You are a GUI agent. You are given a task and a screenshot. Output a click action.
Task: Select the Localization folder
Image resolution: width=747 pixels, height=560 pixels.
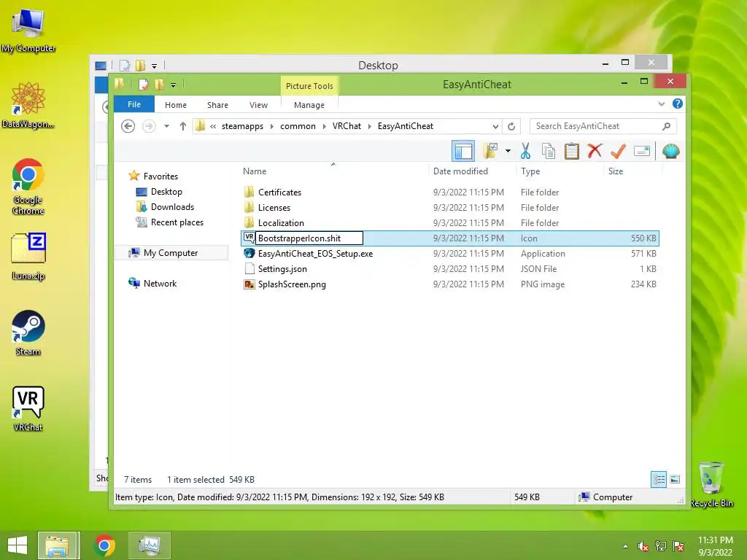point(281,223)
